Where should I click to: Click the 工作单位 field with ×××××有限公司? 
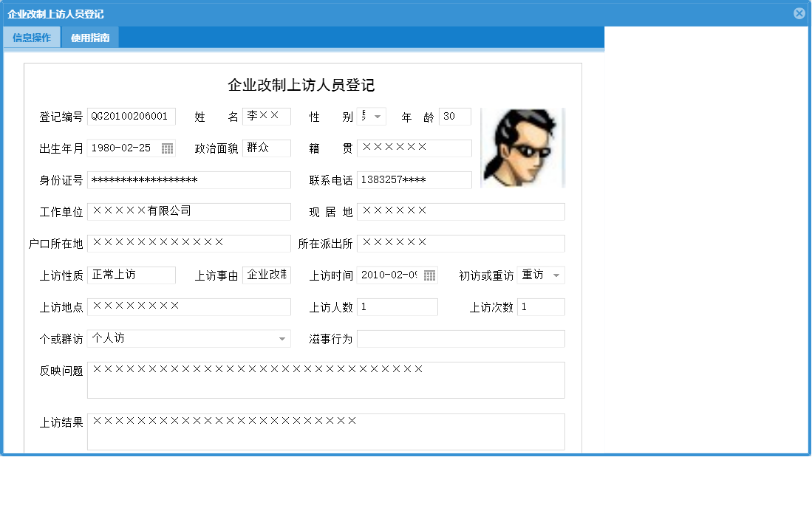click(188, 211)
